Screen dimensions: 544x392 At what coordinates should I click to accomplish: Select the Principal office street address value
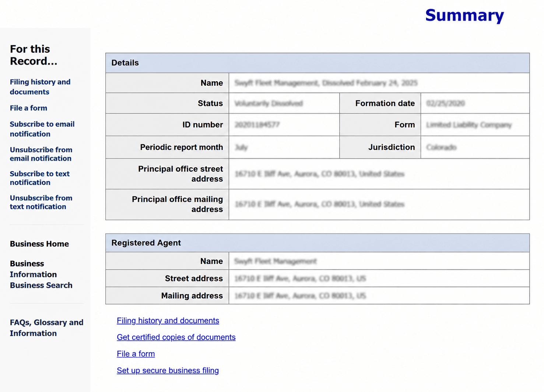click(x=319, y=174)
